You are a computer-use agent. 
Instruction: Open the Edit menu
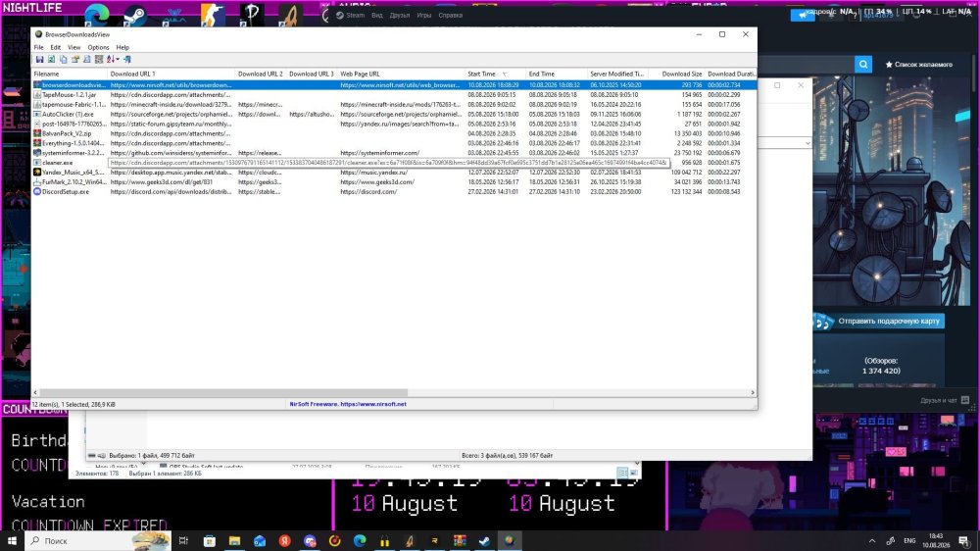point(56,47)
